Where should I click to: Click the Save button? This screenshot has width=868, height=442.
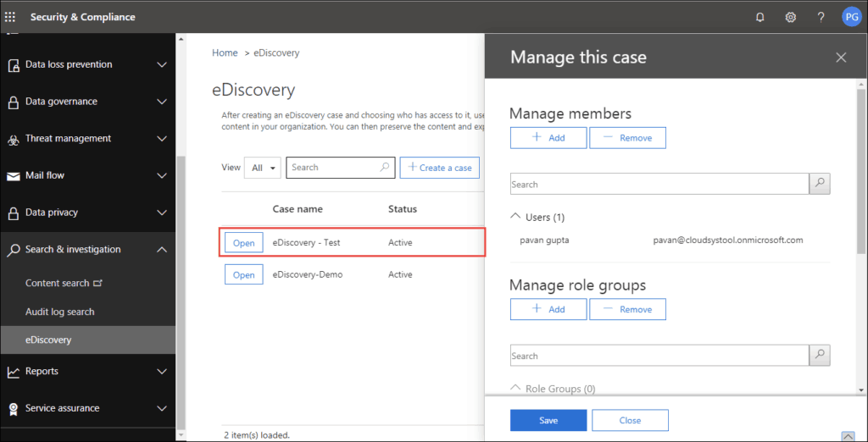point(548,421)
